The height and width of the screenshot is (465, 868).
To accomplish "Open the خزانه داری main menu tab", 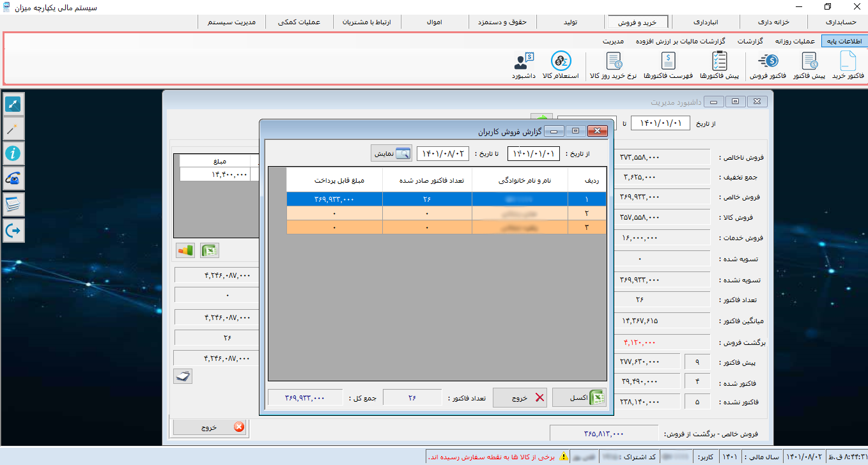I will [773, 22].
